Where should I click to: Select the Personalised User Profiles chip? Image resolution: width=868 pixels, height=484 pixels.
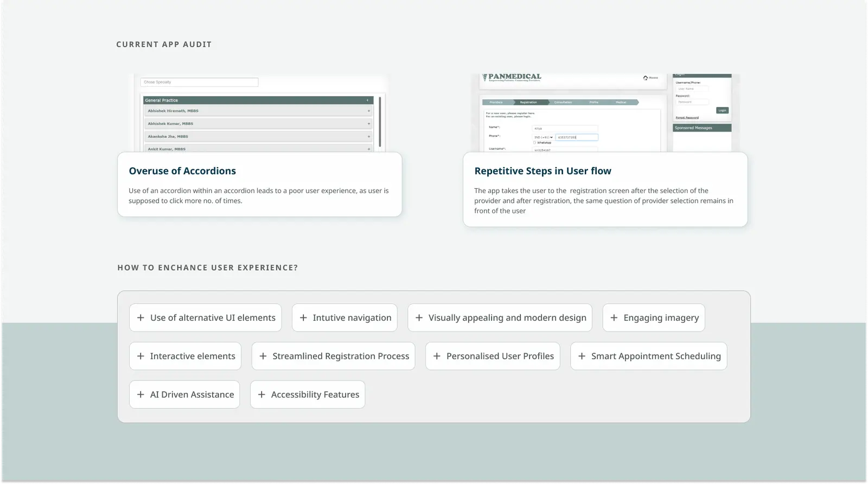pos(493,356)
